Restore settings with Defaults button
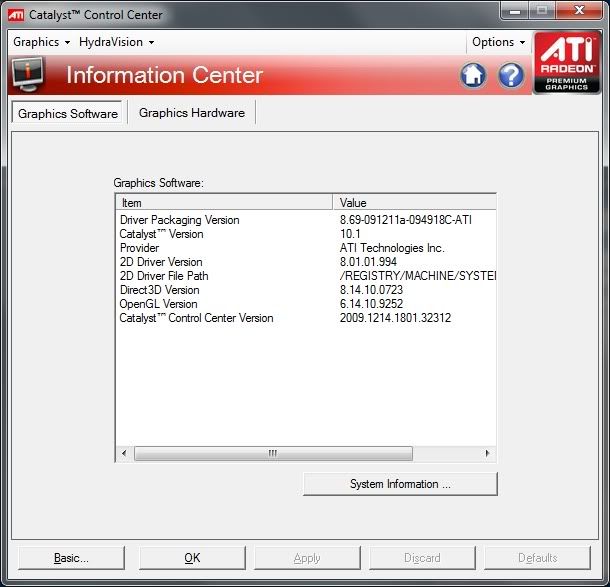The height and width of the screenshot is (587, 610). (x=537, y=558)
